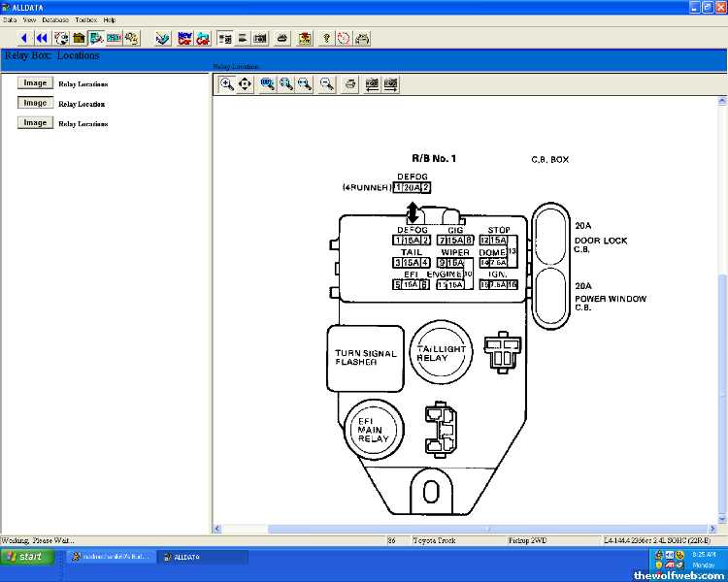The width and height of the screenshot is (728, 582).
Task: Click the single left arrow back icon
Action: (x=25, y=38)
